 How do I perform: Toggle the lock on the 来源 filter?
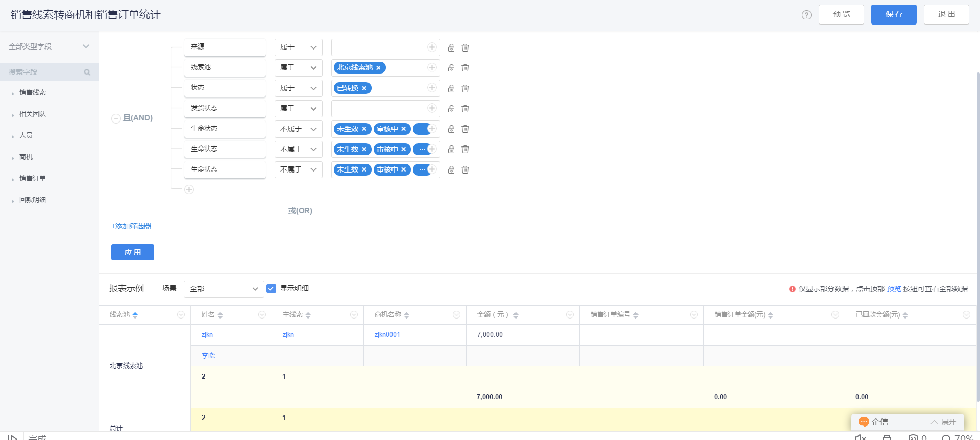(x=451, y=47)
